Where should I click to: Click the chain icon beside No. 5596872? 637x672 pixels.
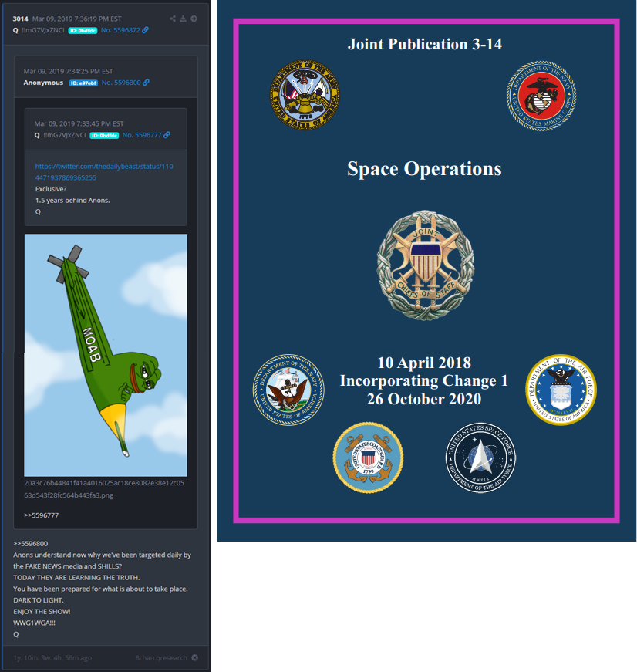pos(146,30)
